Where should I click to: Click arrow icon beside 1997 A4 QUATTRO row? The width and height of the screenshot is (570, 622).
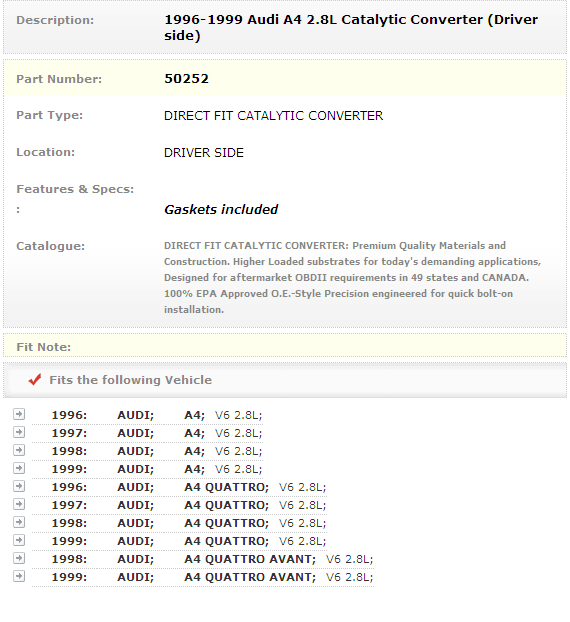(19, 504)
